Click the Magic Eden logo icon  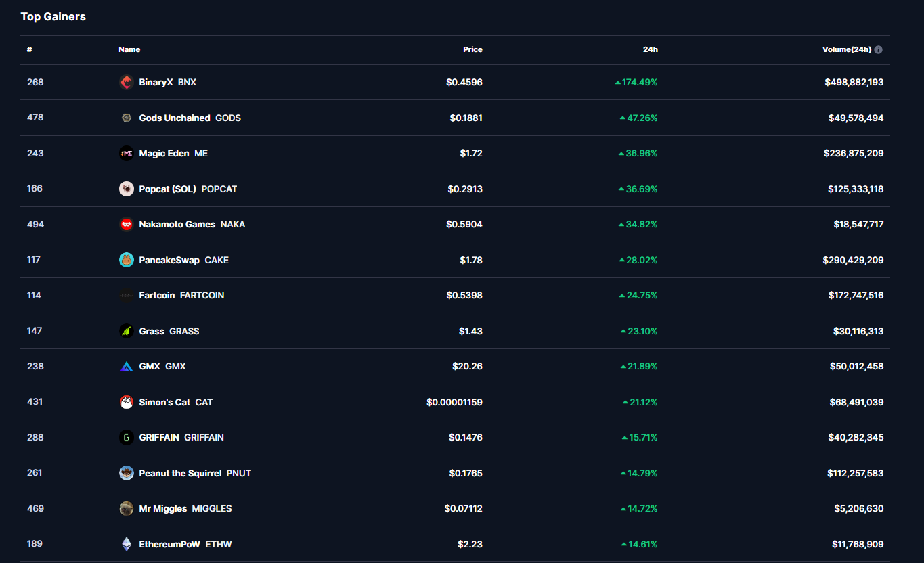[127, 154]
